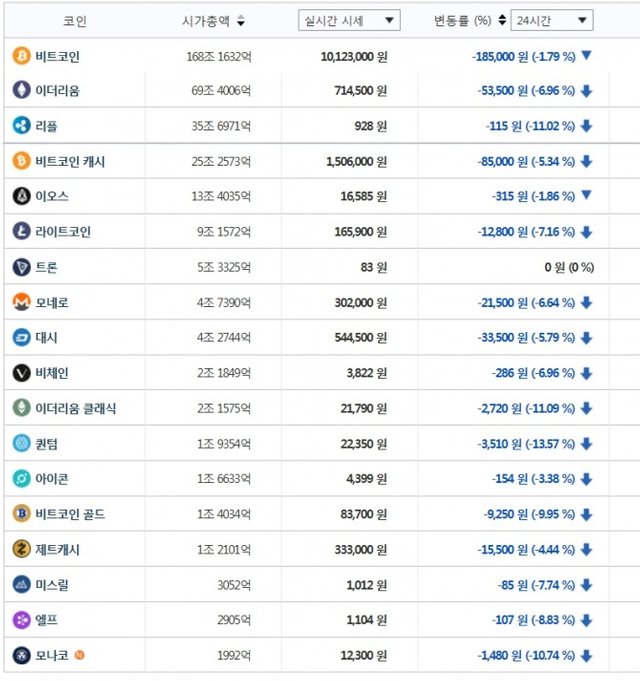Image resolution: width=640 pixels, height=681 pixels.
Task: Click the Zcash coin icon
Action: coord(21,549)
